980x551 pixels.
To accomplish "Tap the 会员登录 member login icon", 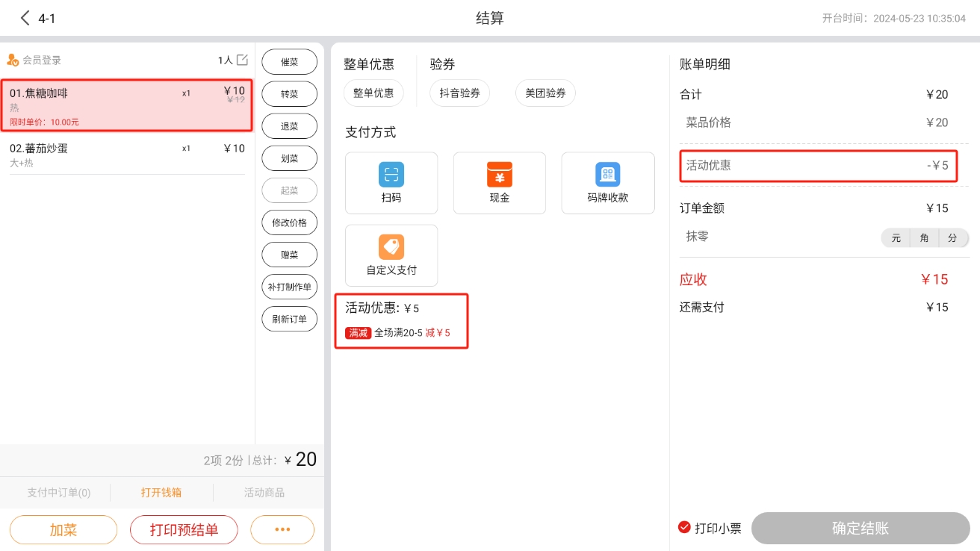I will pyautogui.click(x=13, y=60).
